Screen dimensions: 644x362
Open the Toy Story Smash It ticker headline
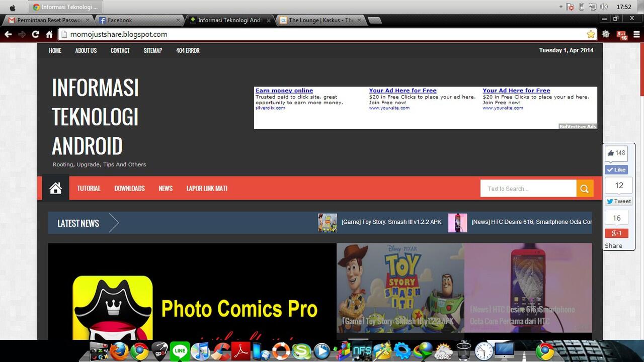(391, 222)
